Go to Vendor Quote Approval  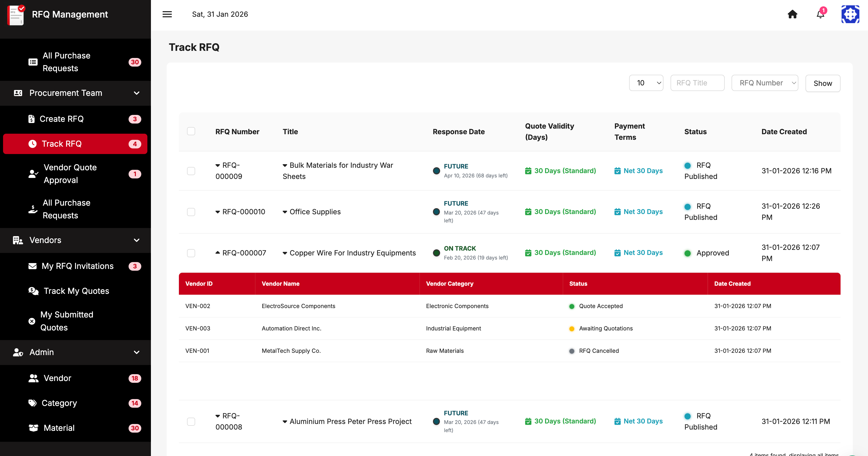click(x=70, y=174)
